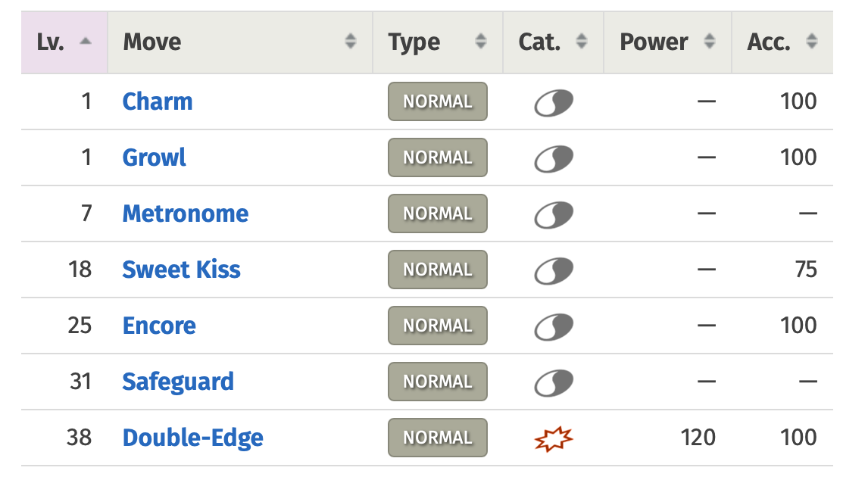Click the status category icon for Charm
The width and height of the screenshot is (868, 480).
click(x=553, y=102)
